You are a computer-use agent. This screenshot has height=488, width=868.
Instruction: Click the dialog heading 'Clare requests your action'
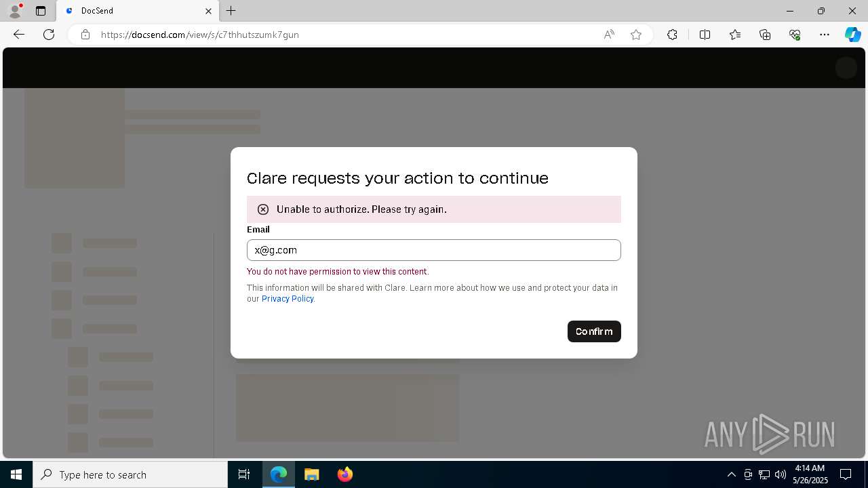[x=397, y=178]
